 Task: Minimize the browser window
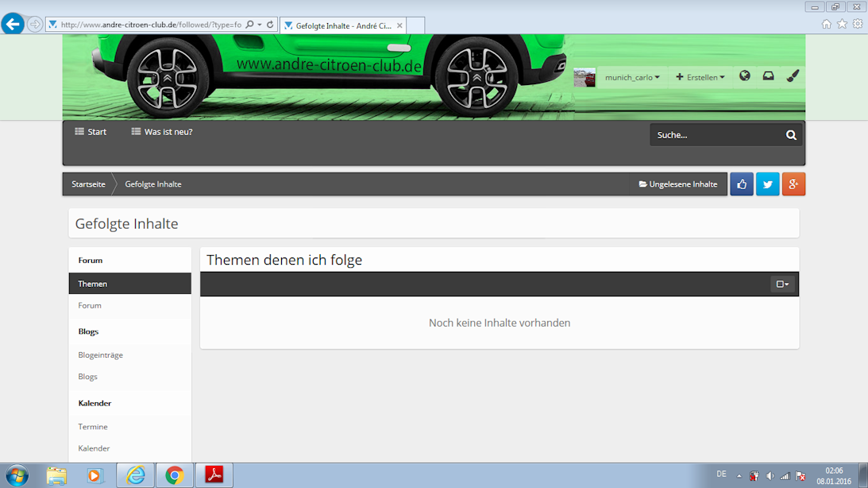(814, 7)
